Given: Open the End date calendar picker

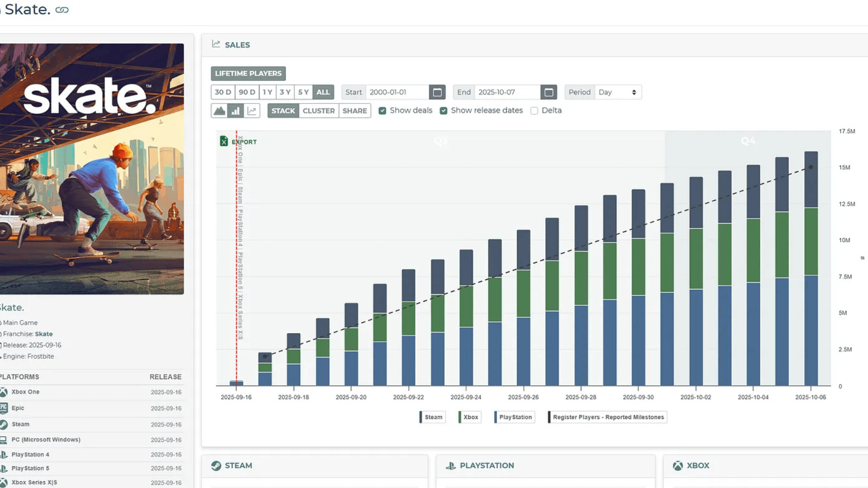Looking at the screenshot, I should (548, 92).
